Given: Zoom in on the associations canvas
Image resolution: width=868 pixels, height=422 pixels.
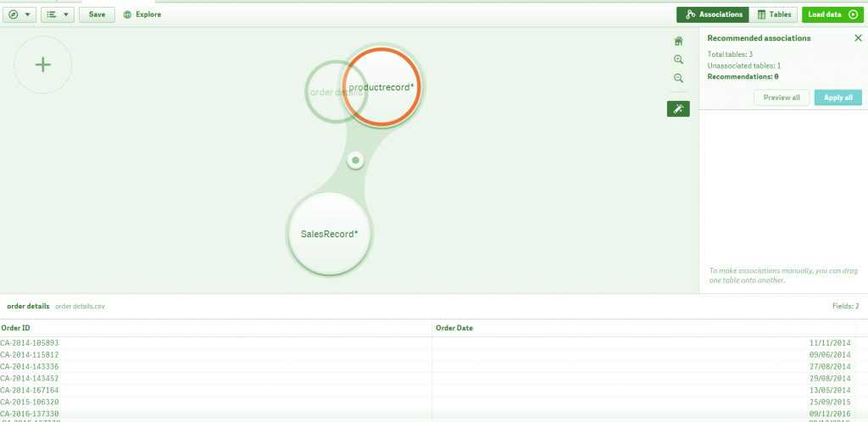Looking at the screenshot, I should point(678,59).
